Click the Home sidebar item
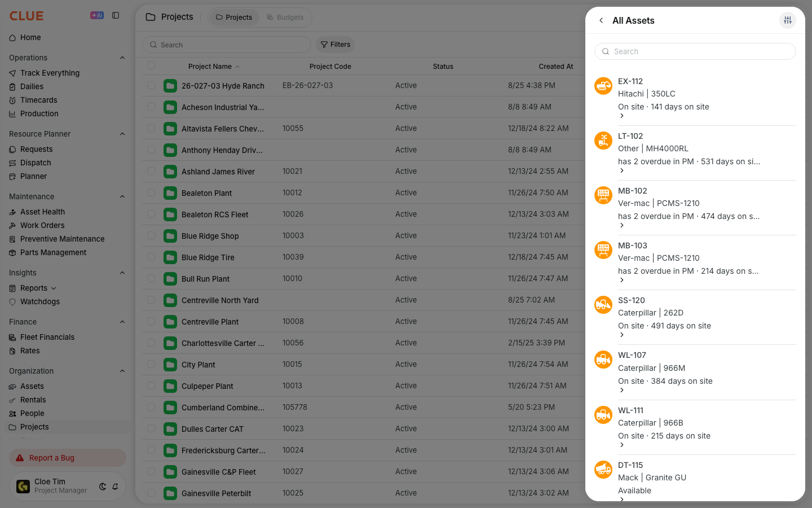Viewport: 812px width, 508px height. tap(30, 38)
